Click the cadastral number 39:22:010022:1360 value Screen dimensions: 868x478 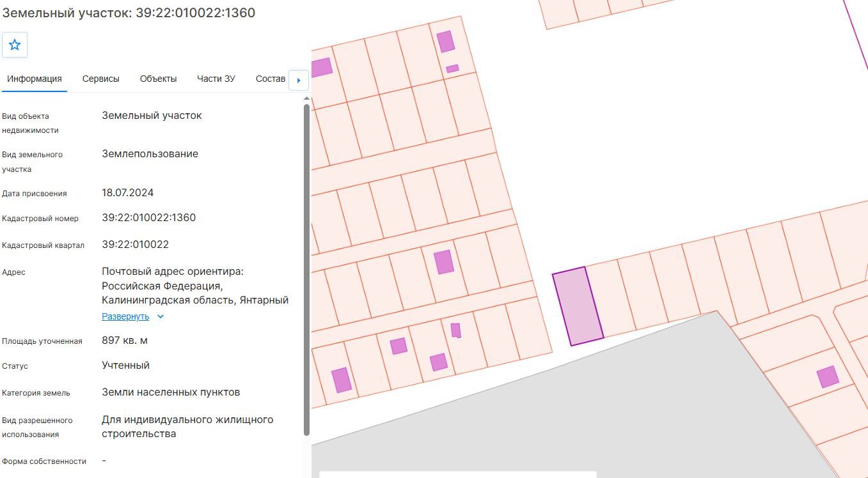coord(149,218)
